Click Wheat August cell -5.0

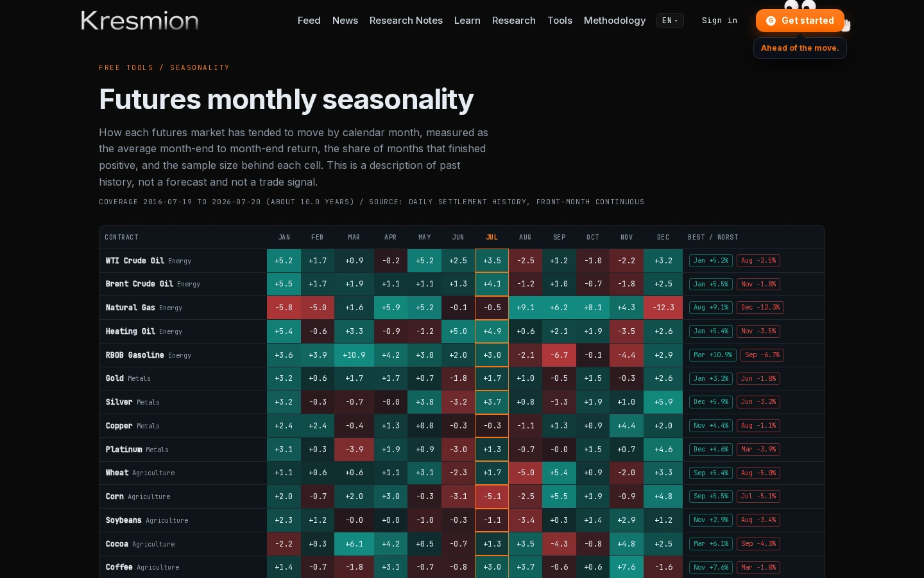tap(526, 473)
